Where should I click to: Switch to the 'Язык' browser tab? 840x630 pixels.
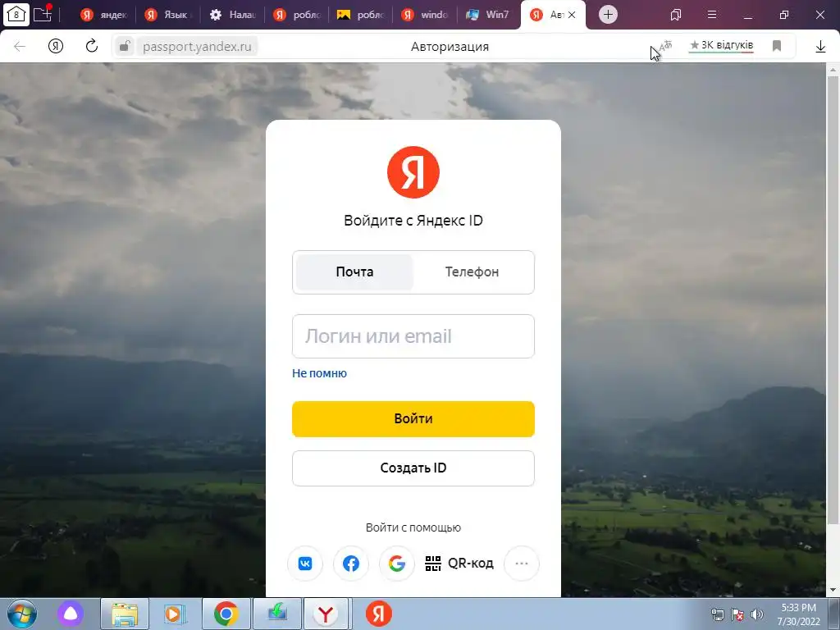pos(168,15)
